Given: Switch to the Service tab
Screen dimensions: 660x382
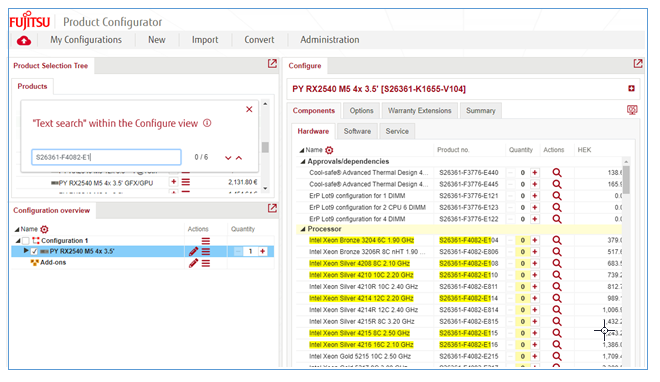Looking at the screenshot, I should [x=397, y=131].
